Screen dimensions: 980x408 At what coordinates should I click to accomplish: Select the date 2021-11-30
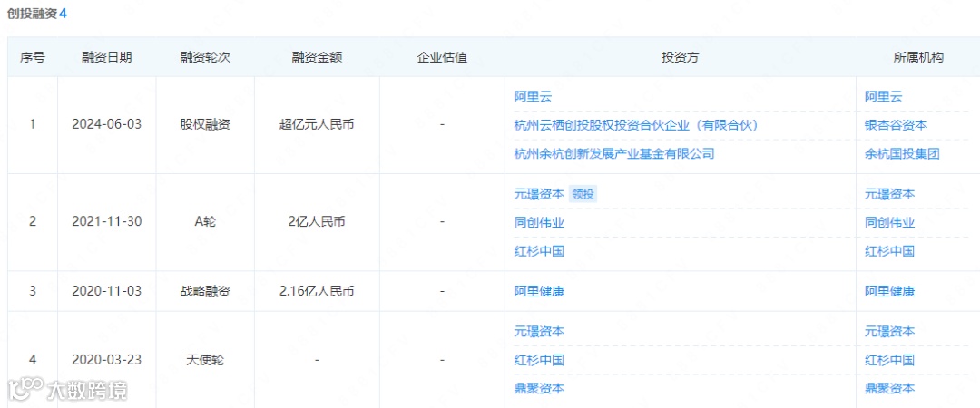click(107, 222)
